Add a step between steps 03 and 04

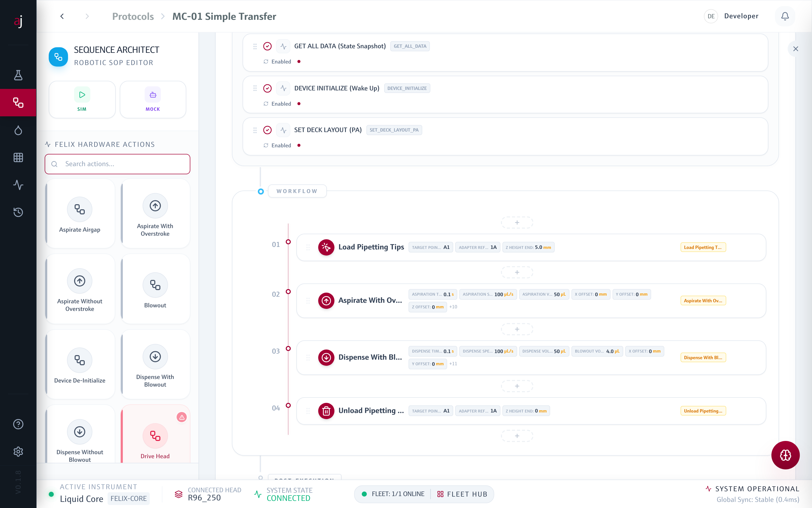[517, 386]
